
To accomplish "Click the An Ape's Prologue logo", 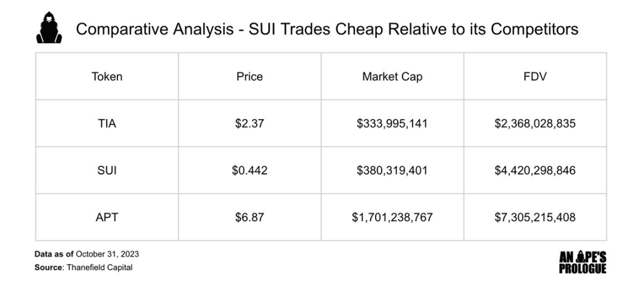I will click(x=583, y=262).
